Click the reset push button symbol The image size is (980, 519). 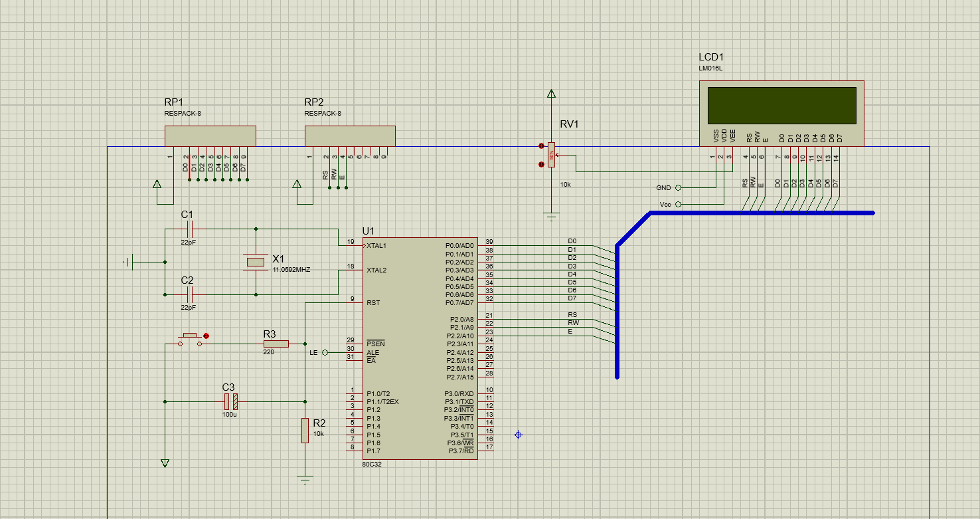[x=190, y=339]
